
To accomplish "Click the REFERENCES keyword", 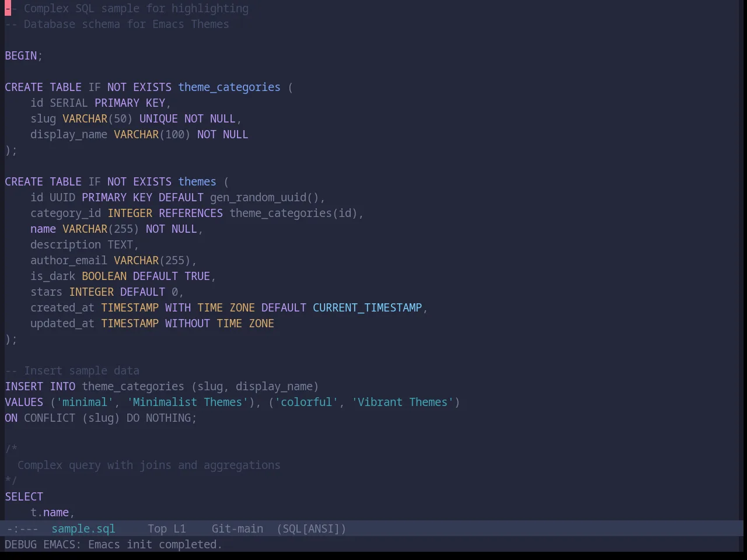I will (191, 213).
